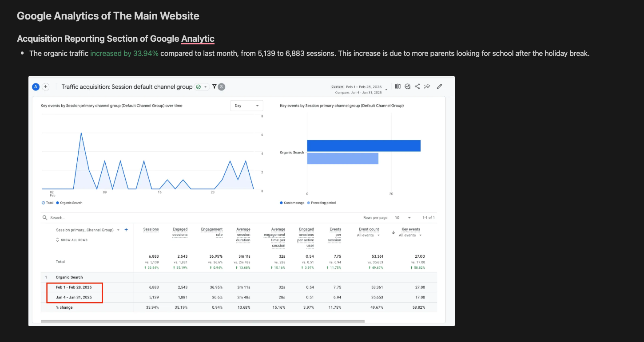Click the blue plus to add dimension
This screenshot has width=644, height=342.
126,230
